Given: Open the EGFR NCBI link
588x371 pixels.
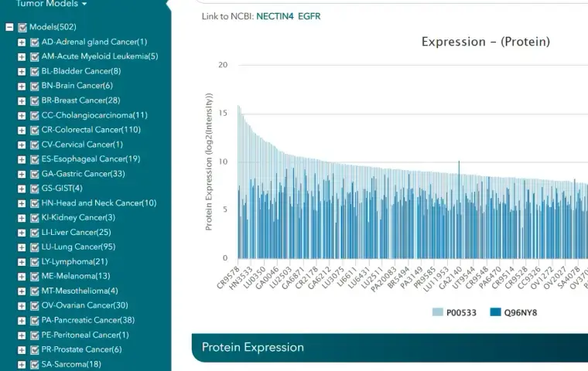Looking at the screenshot, I should (x=309, y=16).
